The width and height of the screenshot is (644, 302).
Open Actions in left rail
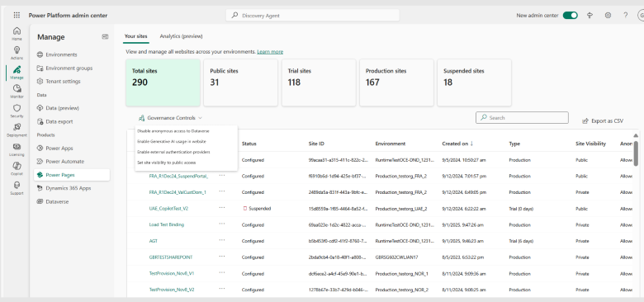coord(17,53)
